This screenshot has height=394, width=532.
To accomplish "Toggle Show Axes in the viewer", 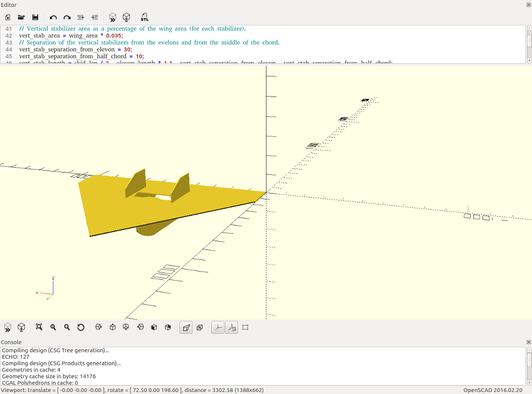I will pyautogui.click(x=218, y=327).
